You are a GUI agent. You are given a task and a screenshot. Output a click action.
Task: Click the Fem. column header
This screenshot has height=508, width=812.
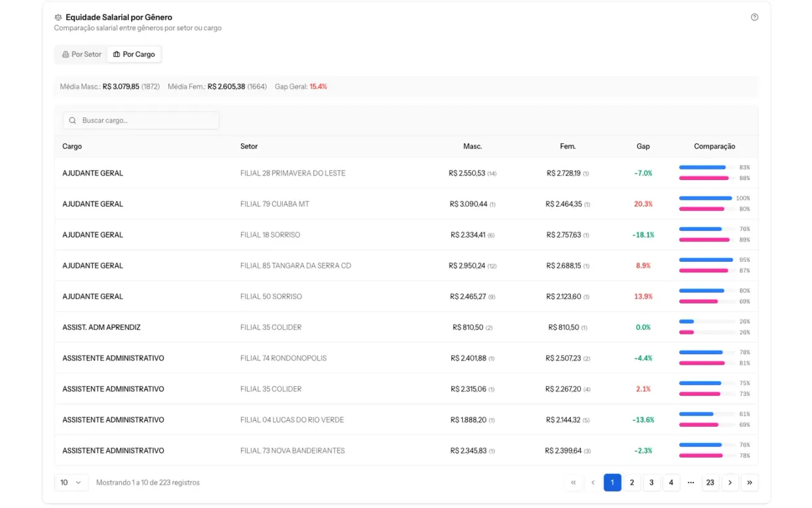click(568, 147)
